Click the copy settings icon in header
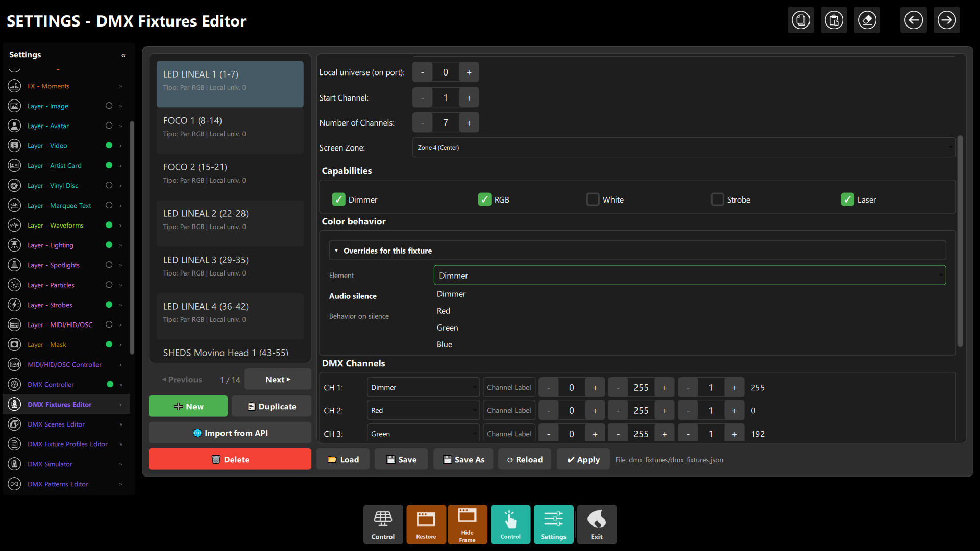 [x=800, y=20]
